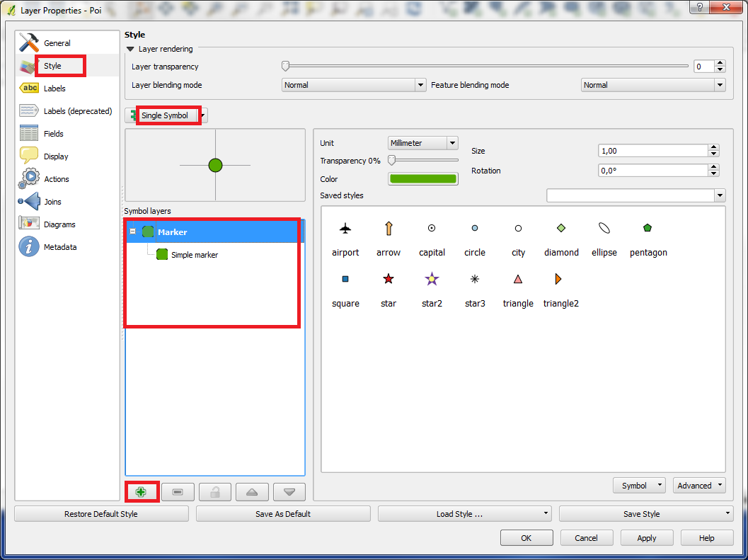This screenshot has width=748, height=560.
Task: Remove symbol layer with the minus button
Action: click(x=178, y=492)
